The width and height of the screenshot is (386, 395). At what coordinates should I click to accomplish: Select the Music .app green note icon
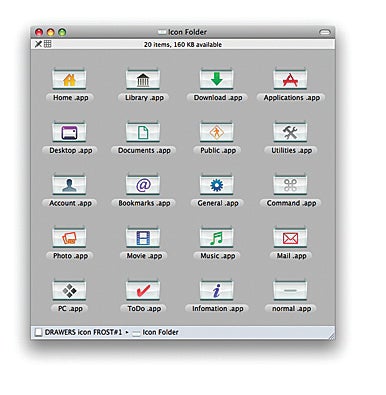point(217,237)
